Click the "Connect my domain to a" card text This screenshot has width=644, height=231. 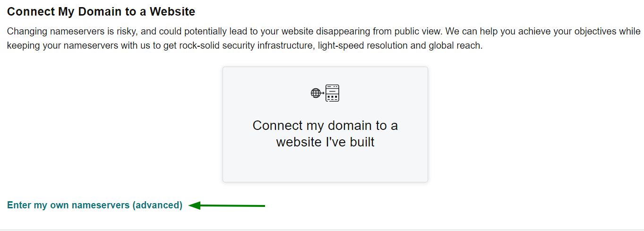(x=325, y=125)
